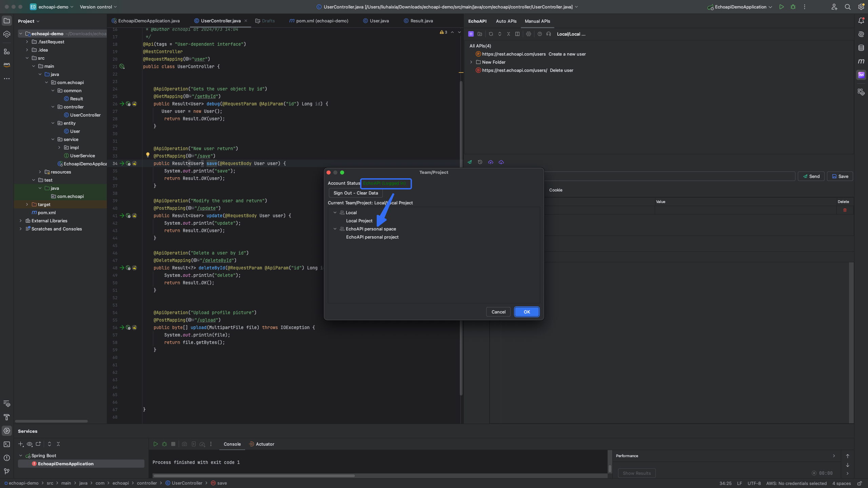Viewport: 868px width, 488px height.
Task: Click Project tree horizontal scrollbar
Action: [52, 421]
